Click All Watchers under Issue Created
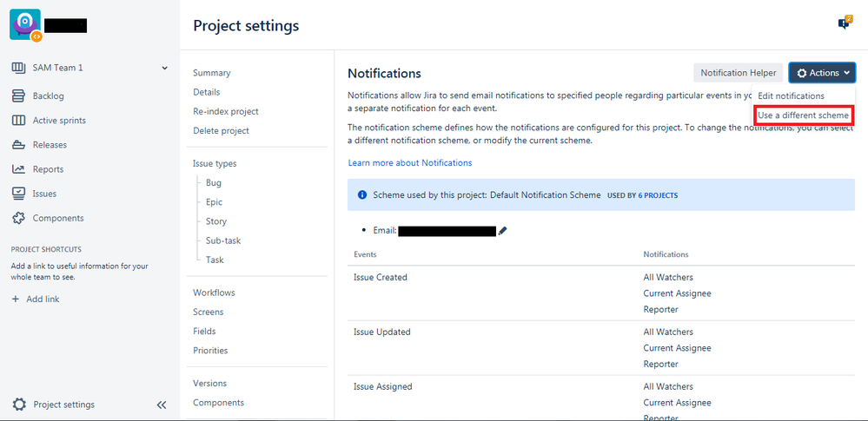868x421 pixels. click(x=668, y=277)
